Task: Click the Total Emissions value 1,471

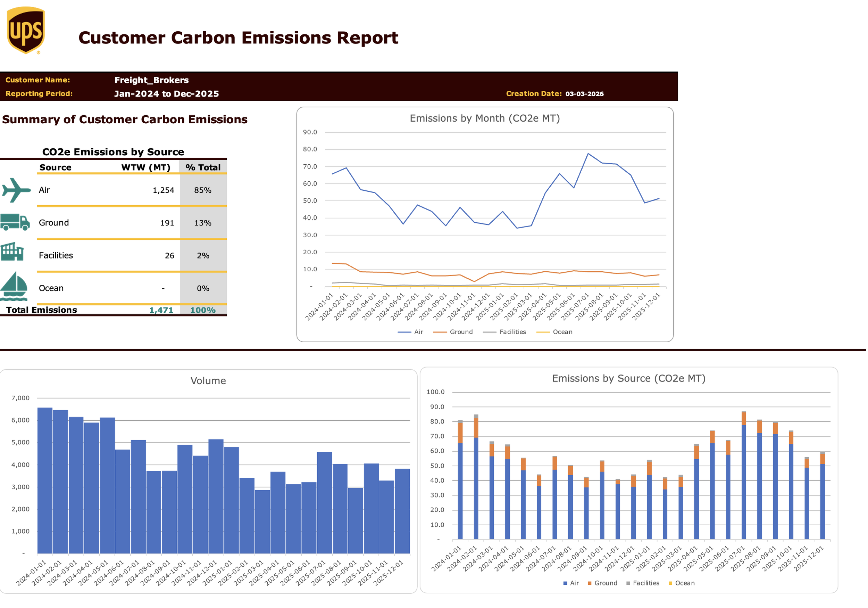Action: coord(161,310)
